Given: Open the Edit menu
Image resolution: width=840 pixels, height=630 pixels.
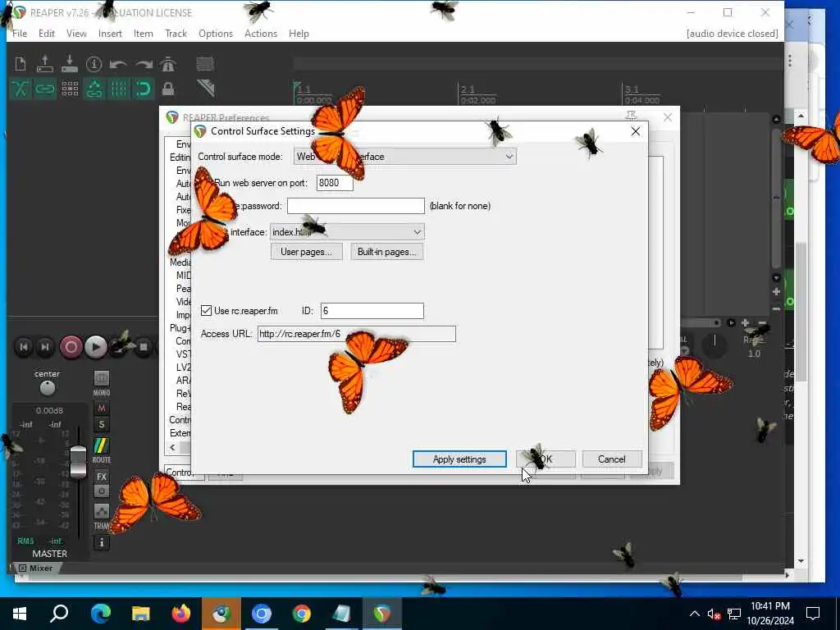Looking at the screenshot, I should (47, 33).
